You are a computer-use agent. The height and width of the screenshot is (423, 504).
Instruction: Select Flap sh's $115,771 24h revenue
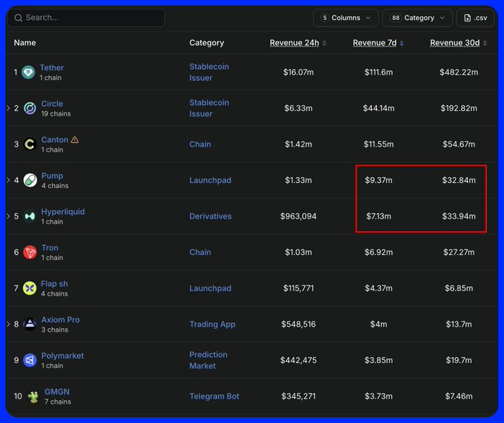pos(298,288)
